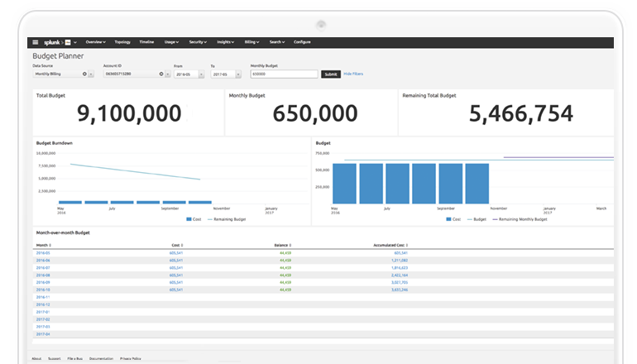Viewport: 637px width, 364px height.
Task: Open the Overview menu
Action: [95, 42]
